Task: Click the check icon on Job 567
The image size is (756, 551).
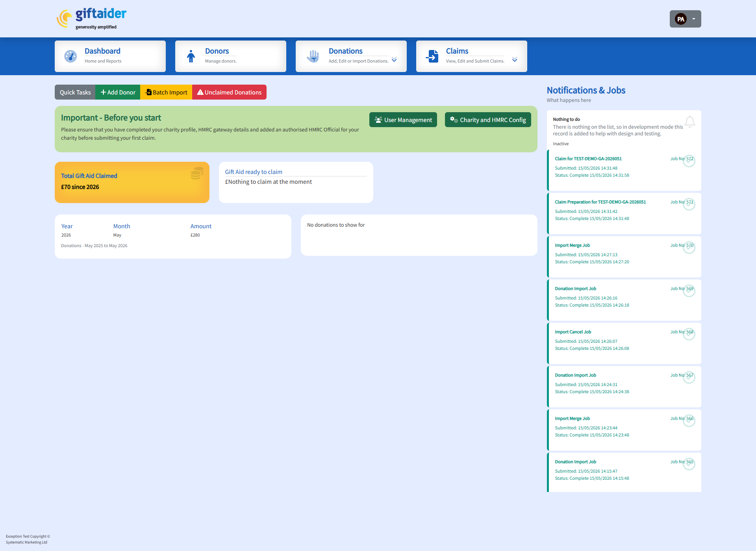Action: coord(689,377)
